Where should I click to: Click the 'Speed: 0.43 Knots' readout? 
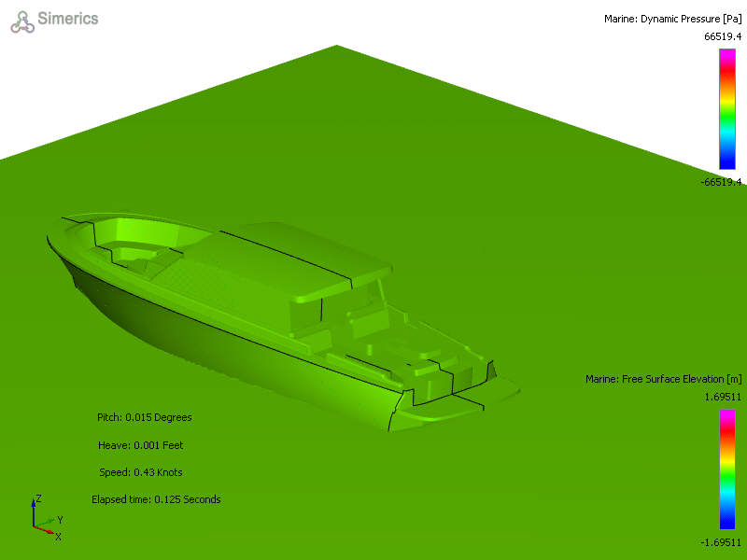[x=141, y=472]
